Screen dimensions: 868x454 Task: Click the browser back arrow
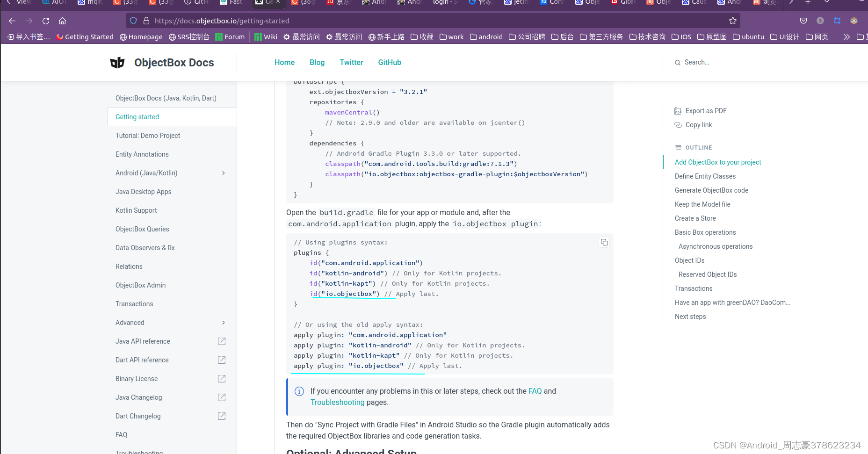[x=12, y=21]
